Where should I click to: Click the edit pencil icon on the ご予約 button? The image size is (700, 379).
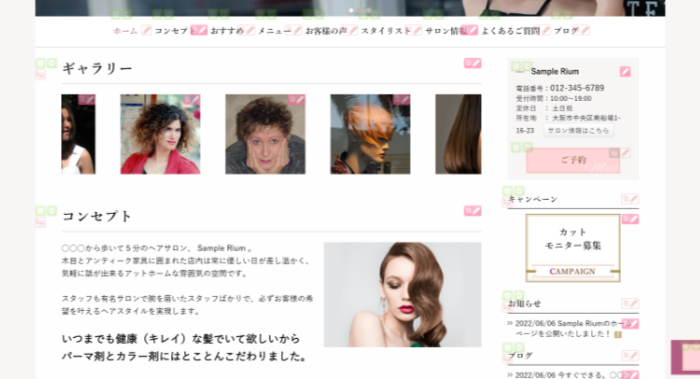(x=620, y=153)
